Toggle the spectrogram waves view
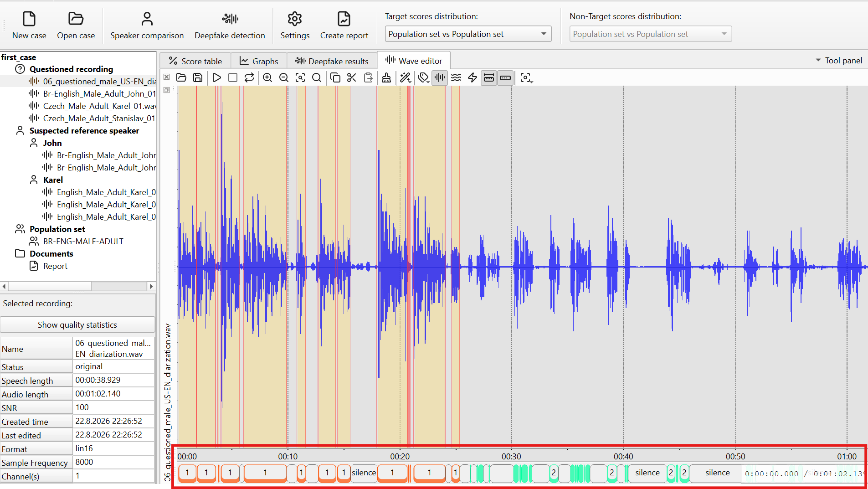Image resolution: width=868 pixels, height=489 pixels. tap(456, 77)
